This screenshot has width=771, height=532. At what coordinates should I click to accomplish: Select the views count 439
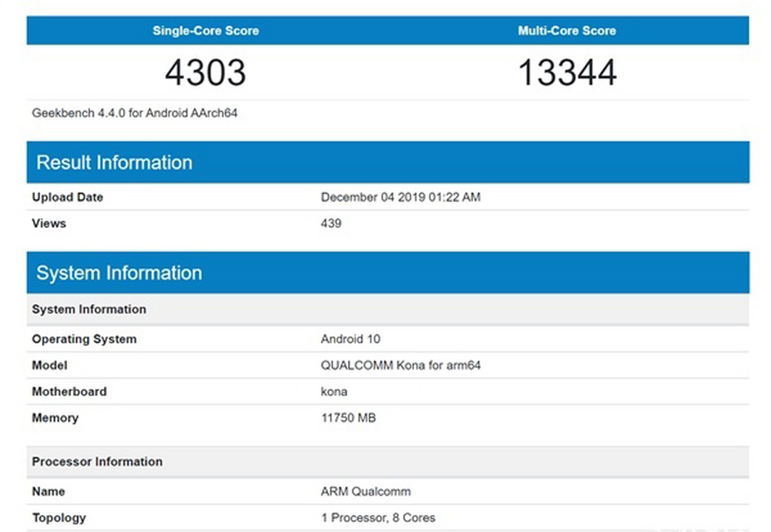click(331, 223)
